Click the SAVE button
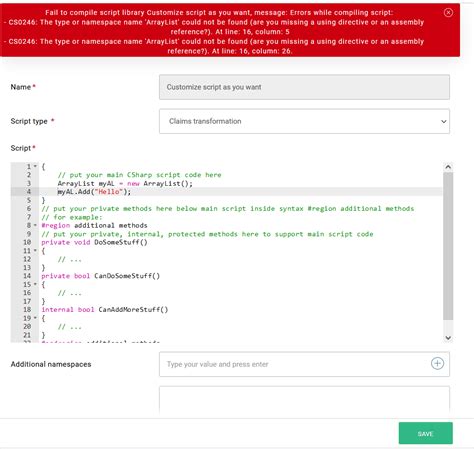The width and height of the screenshot is (474, 449). pyautogui.click(x=425, y=433)
